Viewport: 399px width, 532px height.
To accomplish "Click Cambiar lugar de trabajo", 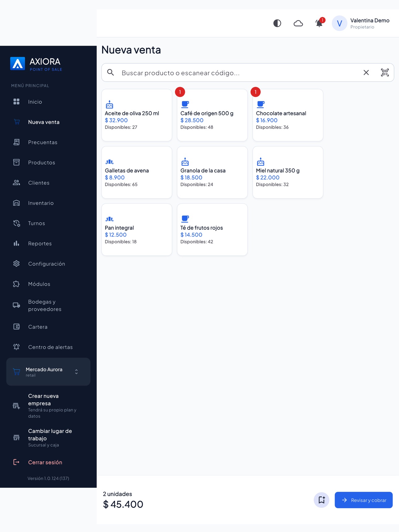I will [x=48, y=438].
